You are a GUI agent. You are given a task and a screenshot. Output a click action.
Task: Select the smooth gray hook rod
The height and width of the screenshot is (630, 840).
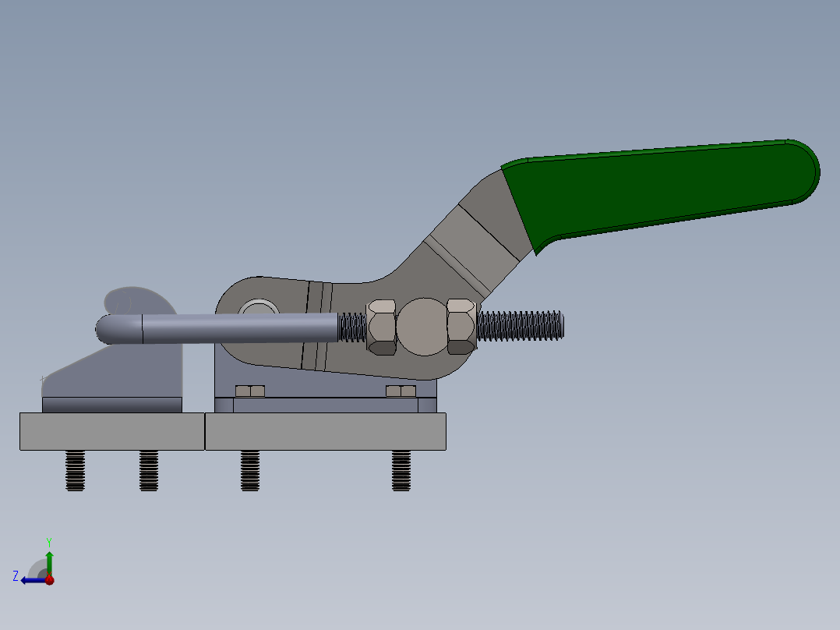(x=217, y=328)
